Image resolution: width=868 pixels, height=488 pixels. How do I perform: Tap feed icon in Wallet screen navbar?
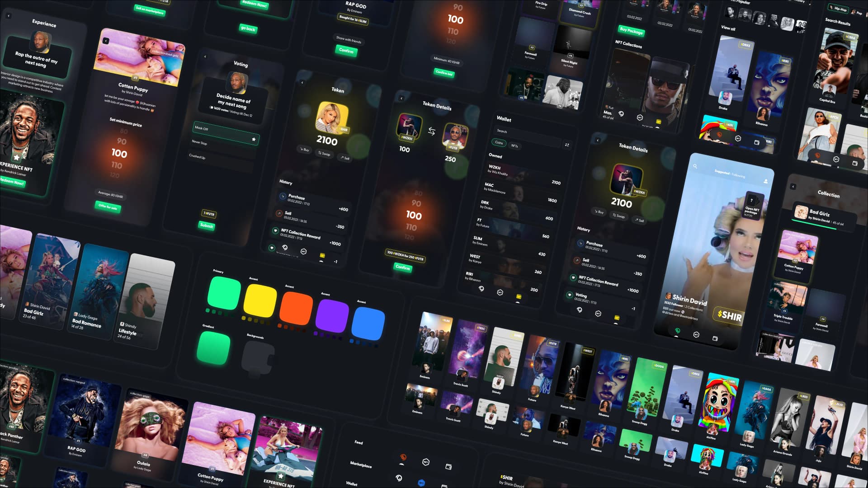tap(481, 288)
